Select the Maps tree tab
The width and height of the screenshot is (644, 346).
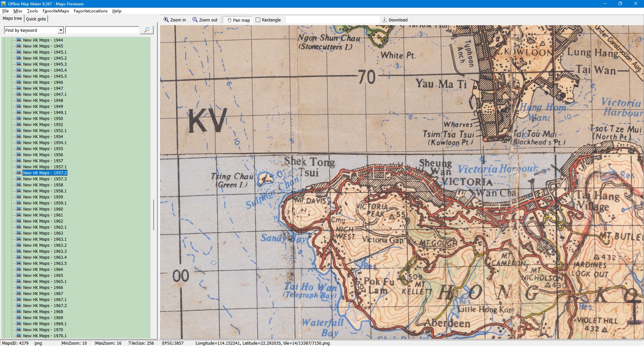tap(12, 18)
